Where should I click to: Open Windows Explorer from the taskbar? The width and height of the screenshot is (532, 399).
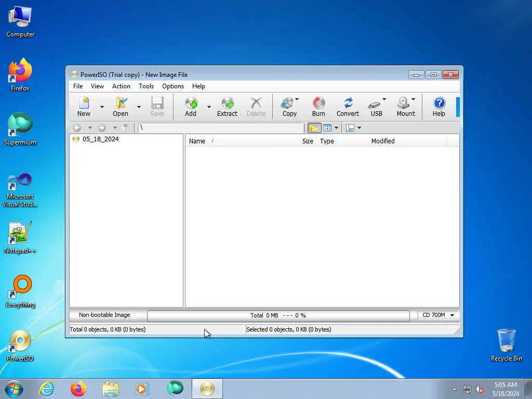click(111, 389)
